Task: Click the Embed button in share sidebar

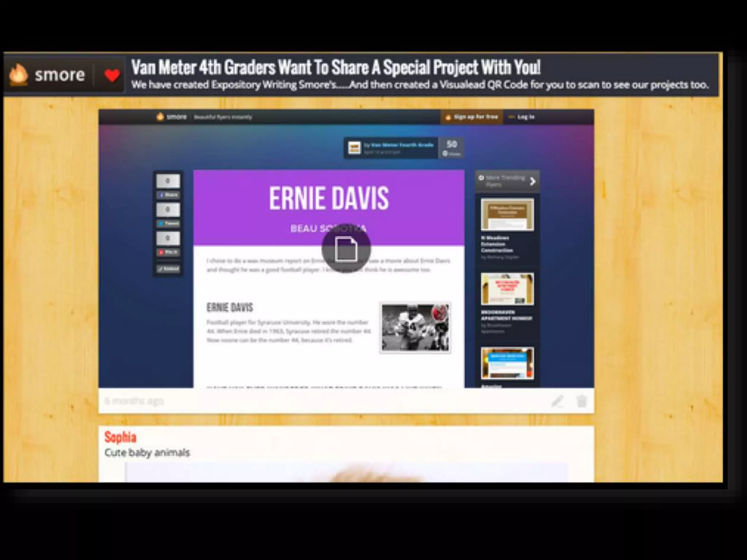Action: pyautogui.click(x=168, y=269)
